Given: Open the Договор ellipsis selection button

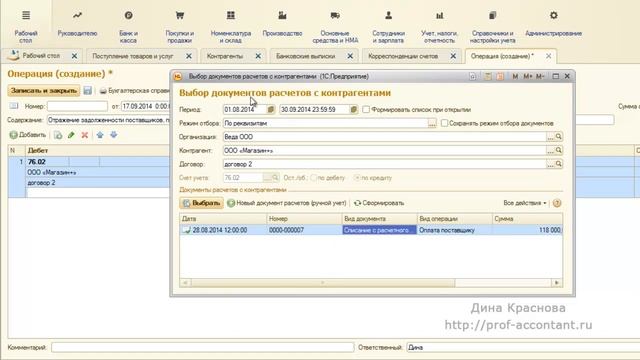Looking at the screenshot, I should pos(550,164).
